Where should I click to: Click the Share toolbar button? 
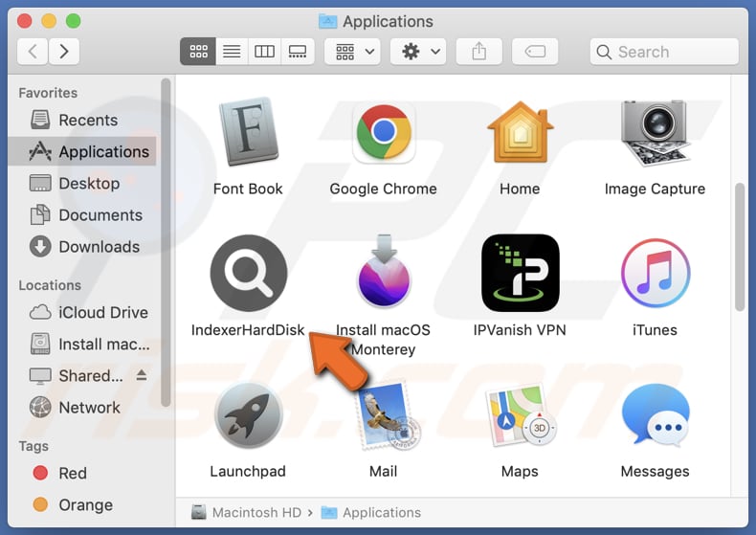coord(479,52)
